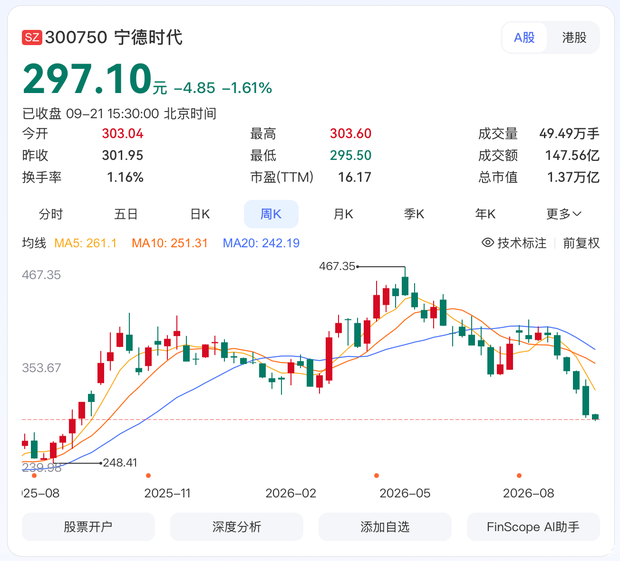The image size is (620, 561).
Task: Click the 市盈(TTM) value 16.17
Action: pos(355,177)
